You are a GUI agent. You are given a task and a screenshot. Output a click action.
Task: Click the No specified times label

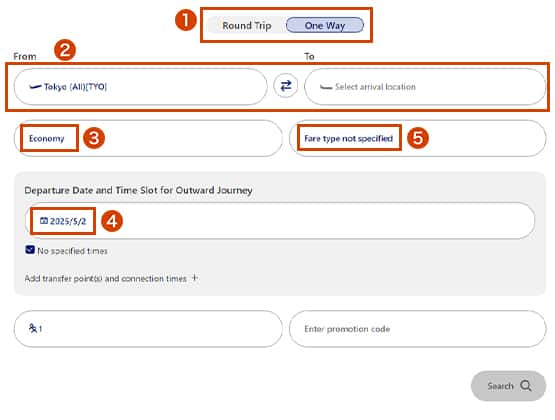72,251
